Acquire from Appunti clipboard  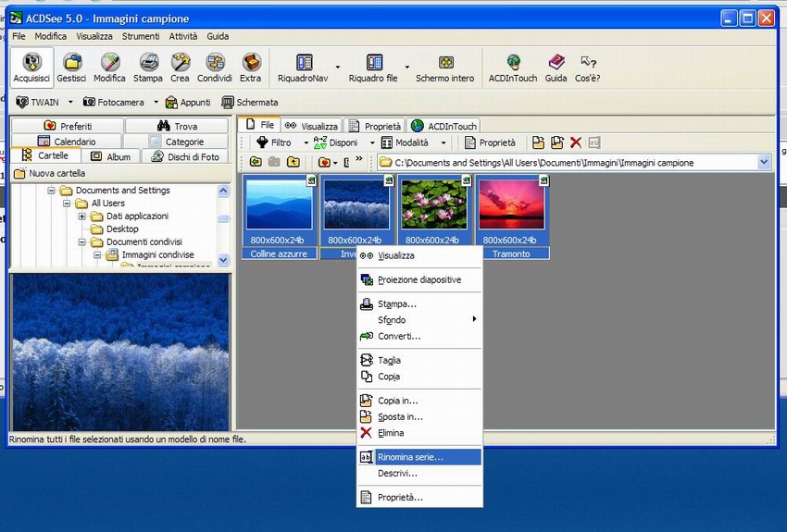pyautogui.click(x=188, y=103)
